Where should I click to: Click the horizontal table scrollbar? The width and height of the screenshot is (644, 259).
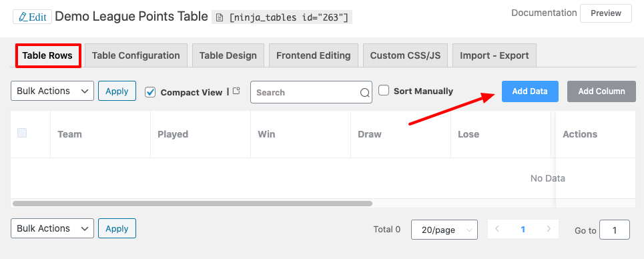pos(192,204)
